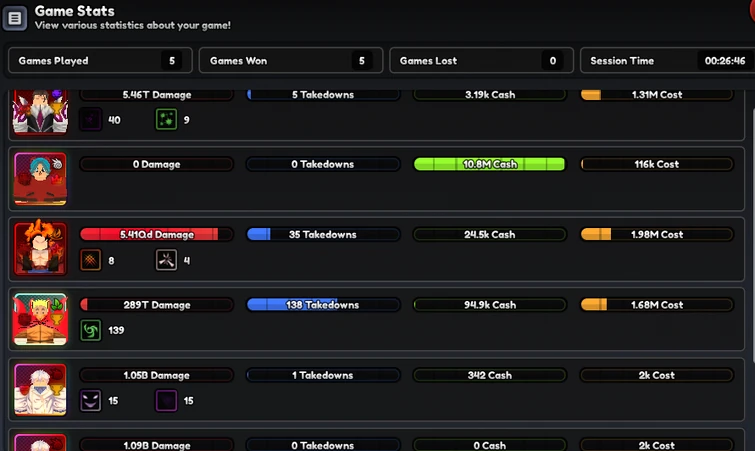Click the 1.09B Damage bar
755x451 pixels.
click(x=156, y=445)
